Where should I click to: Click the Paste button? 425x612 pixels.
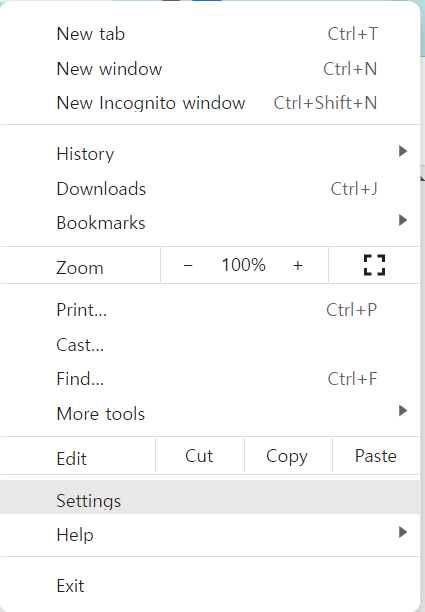click(x=376, y=455)
